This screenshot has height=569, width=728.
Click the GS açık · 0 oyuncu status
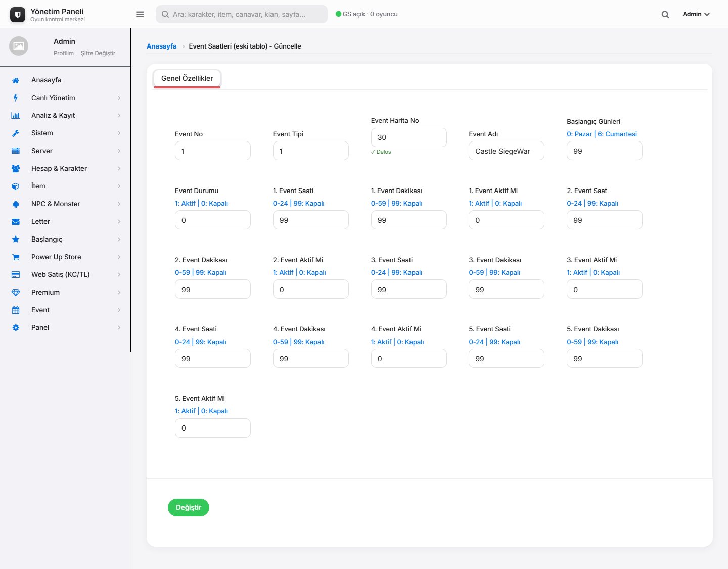[x=367, y=14]
